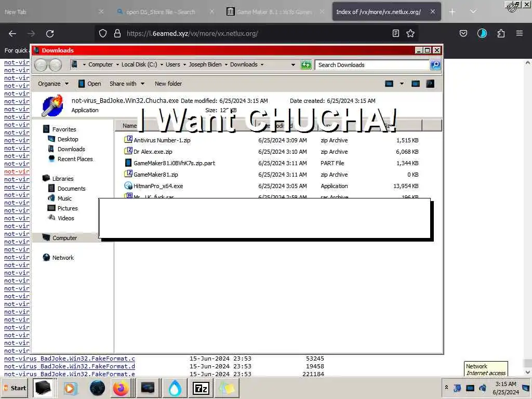Show the Explorer preview pane
Image resolution: width=532 pixels, height=399 pixels.
(415, 84)
